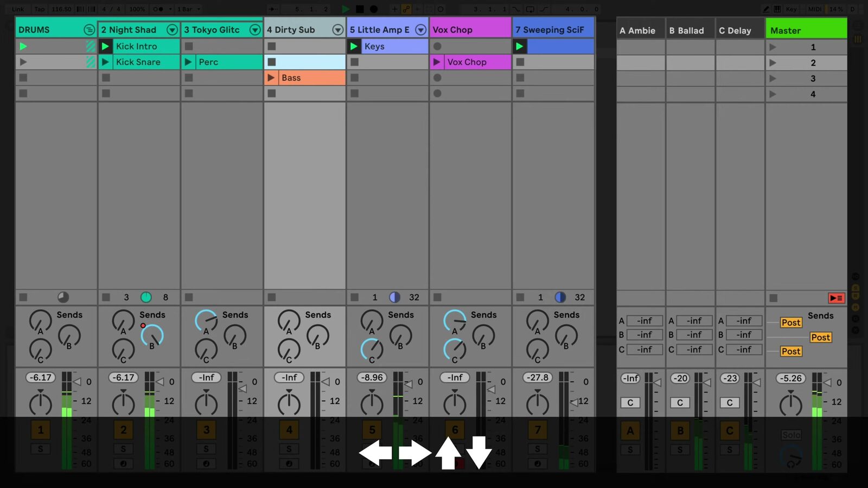Fold the DRUMS group track
The height and width of the screenshot is (488, 868).
(x=89, y=30)
